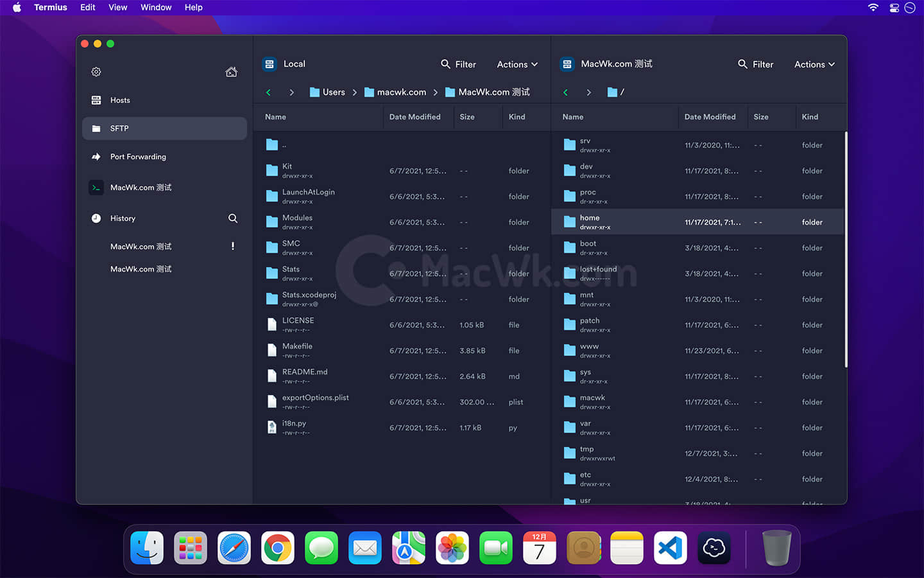The image size is (924, 578).
Task: Sort the Local pane by Date Modified
Action: [415, 117]
